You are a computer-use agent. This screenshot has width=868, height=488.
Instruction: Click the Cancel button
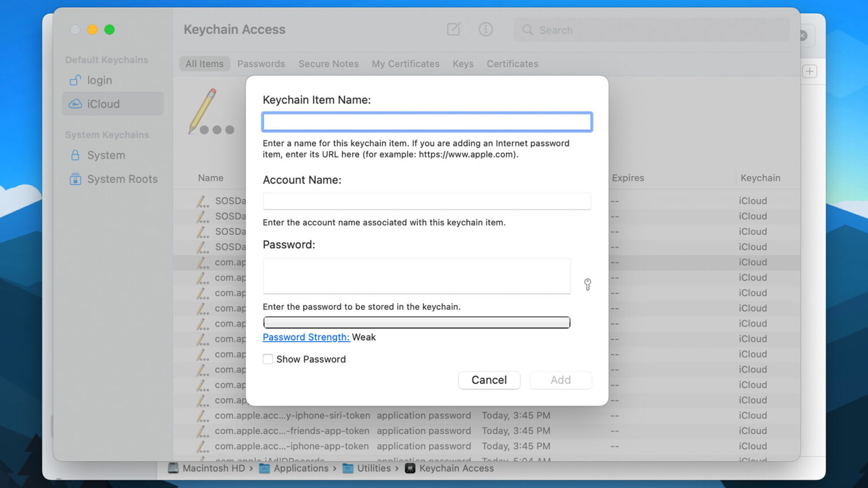point(489,380)
